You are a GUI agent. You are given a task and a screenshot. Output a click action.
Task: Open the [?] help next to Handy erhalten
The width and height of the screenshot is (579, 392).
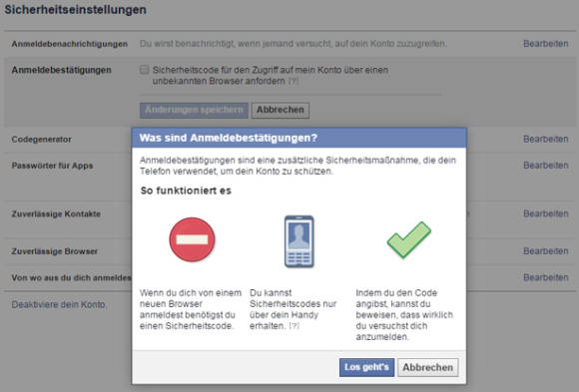pyautogui.click(x=294, y=326)
